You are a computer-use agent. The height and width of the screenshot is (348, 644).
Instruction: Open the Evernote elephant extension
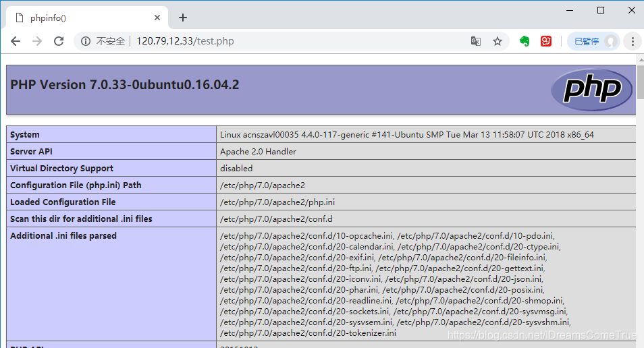point(525,41)
